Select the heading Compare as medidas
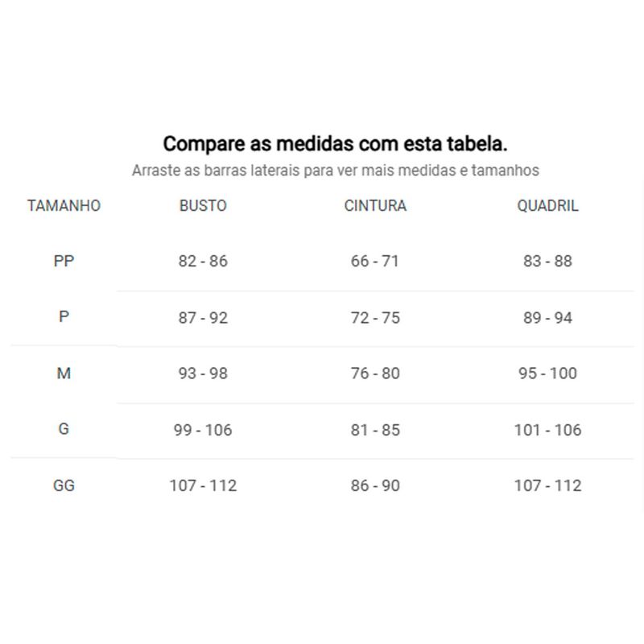This screenshot has height=644, width=644. [335, 144]
